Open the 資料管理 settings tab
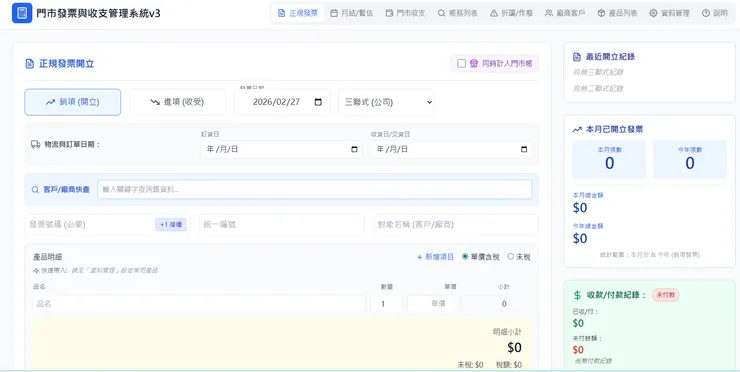The height and width of the screenshot is (372, 740). pyautogui.click(x=669, y=13)
